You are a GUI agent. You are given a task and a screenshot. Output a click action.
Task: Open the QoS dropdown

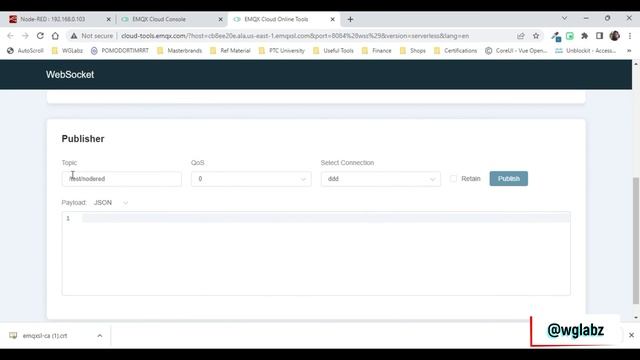pos(251,179)
